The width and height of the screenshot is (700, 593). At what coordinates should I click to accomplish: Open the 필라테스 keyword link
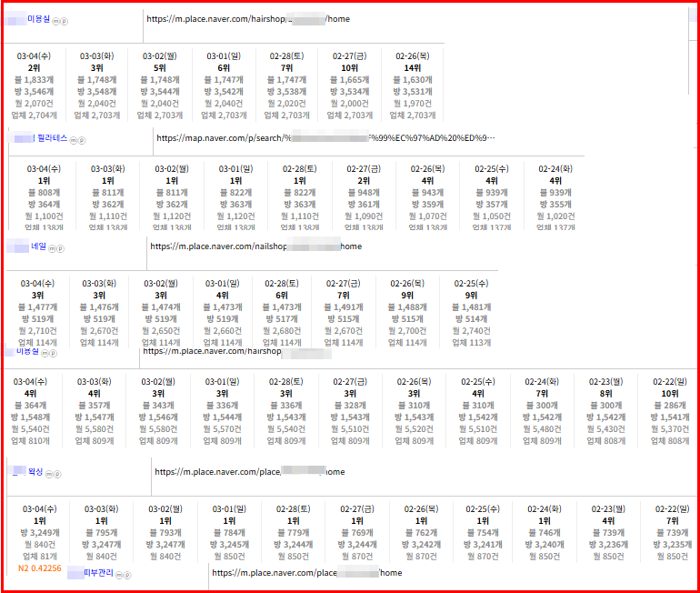[x=52, y=138]
